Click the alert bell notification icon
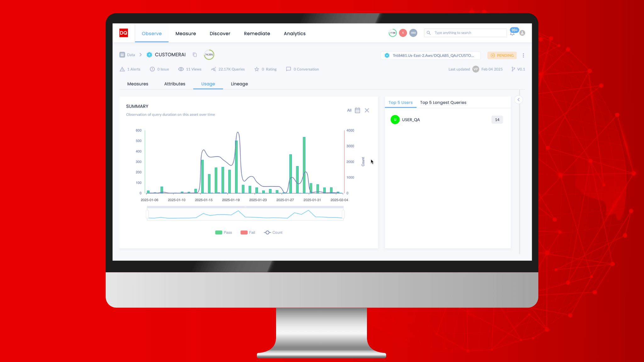Image resolution: width=644 pixels, height=362 pixels. [x=512, y=33]
